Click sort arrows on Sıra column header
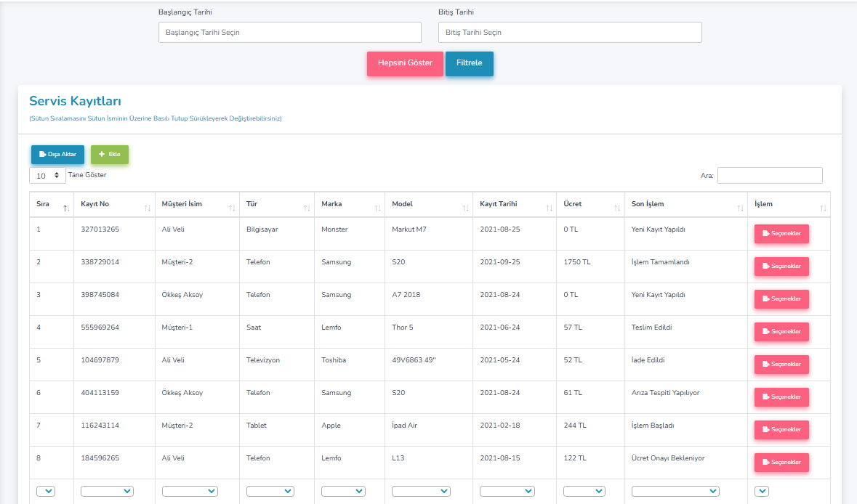This screenshot has height=504, width=857. 66,208
